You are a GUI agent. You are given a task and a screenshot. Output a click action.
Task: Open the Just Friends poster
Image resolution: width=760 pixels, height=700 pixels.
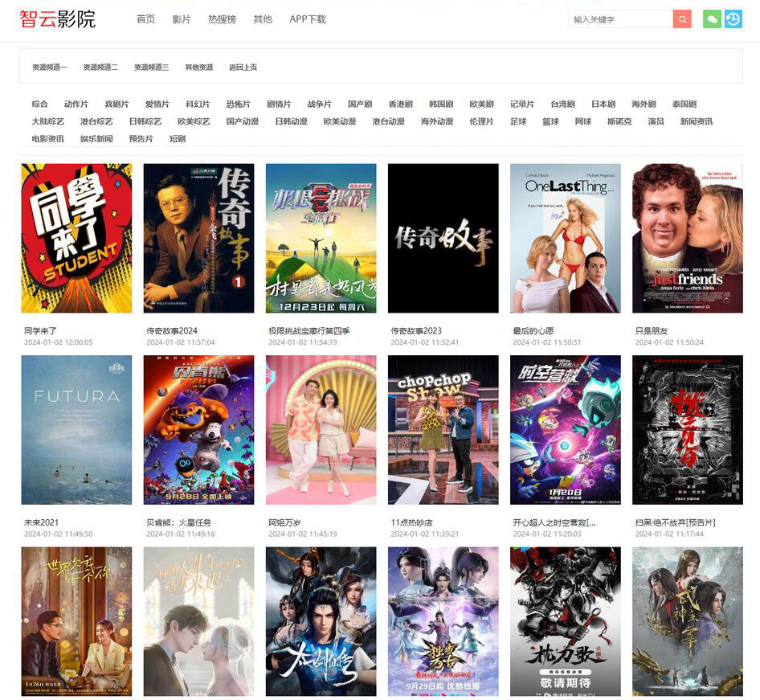tap(688, 238)
